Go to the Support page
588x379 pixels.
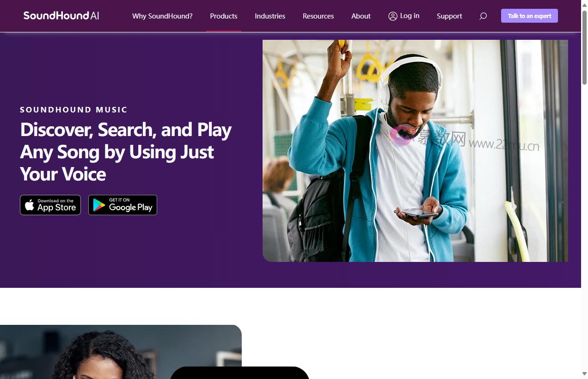[x=449, y=16]
